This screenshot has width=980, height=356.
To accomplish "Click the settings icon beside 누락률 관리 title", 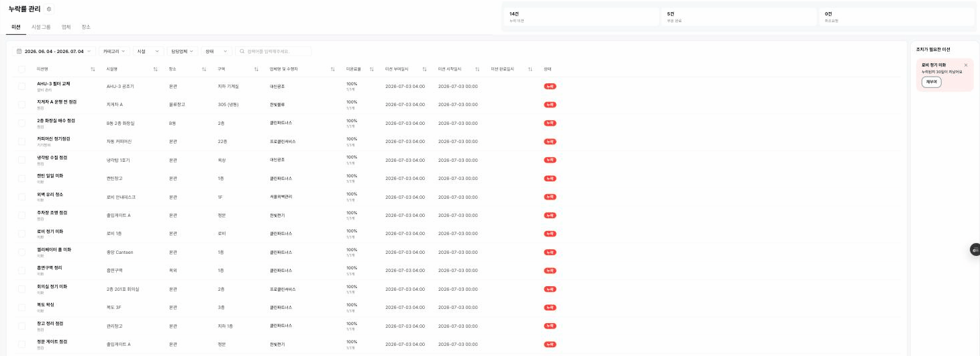I will point(49,9).
